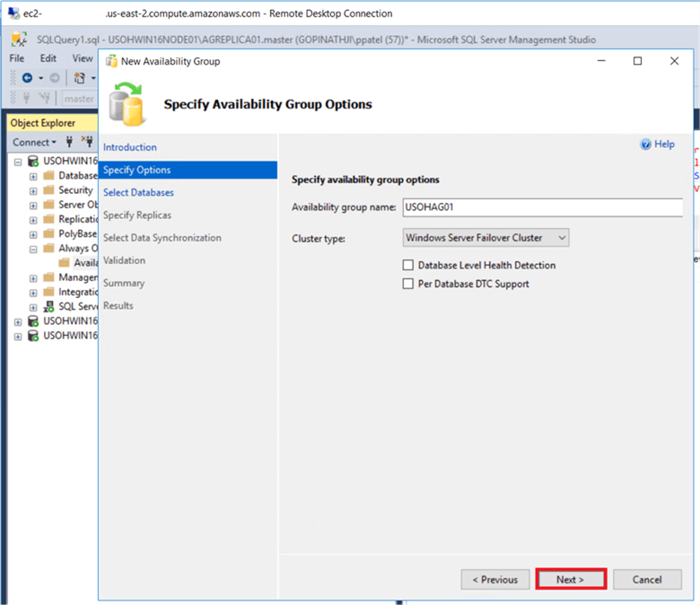Collapse the top USOHWIN16 server node
This screenshot has width=700, height=605.
(x=18, y=162)
